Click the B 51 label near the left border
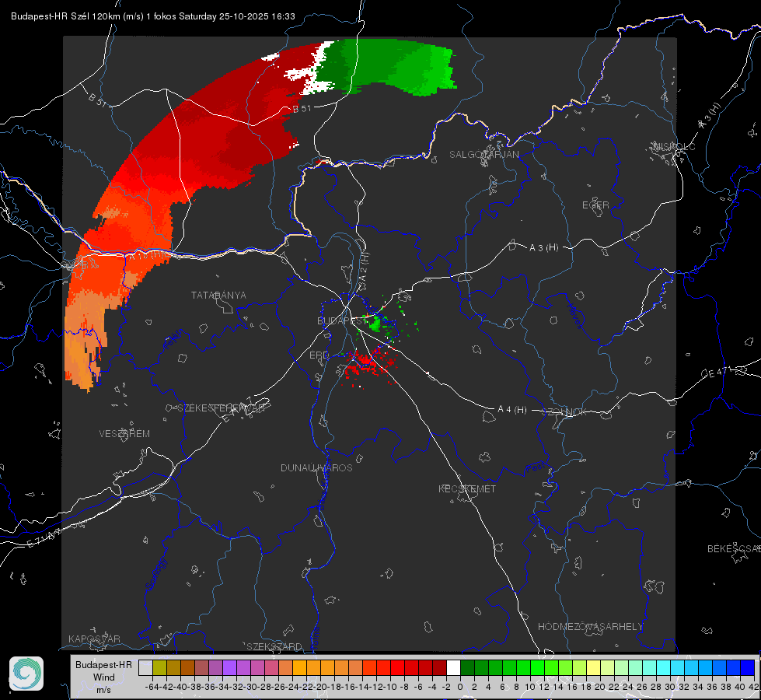This screenshot has height=700, width=761. (97, 100)
